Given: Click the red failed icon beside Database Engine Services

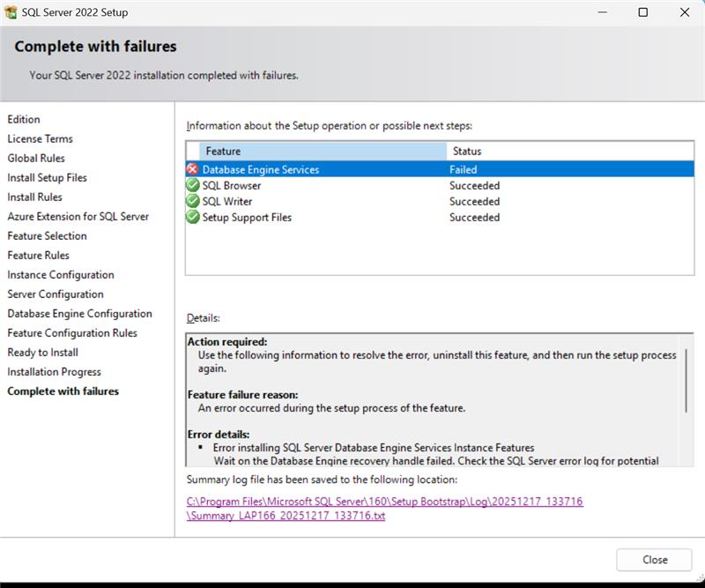Looking at the screenshot, I should 192,169.
